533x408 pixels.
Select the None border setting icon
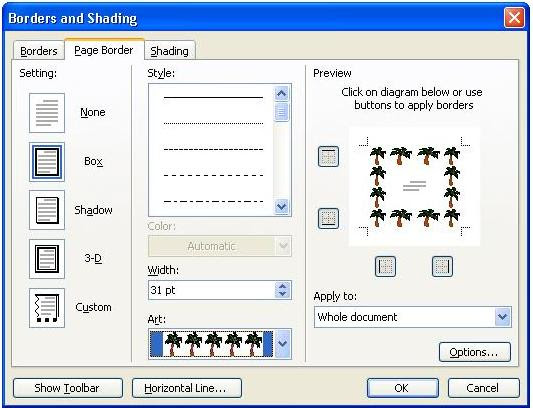(47, 113)
